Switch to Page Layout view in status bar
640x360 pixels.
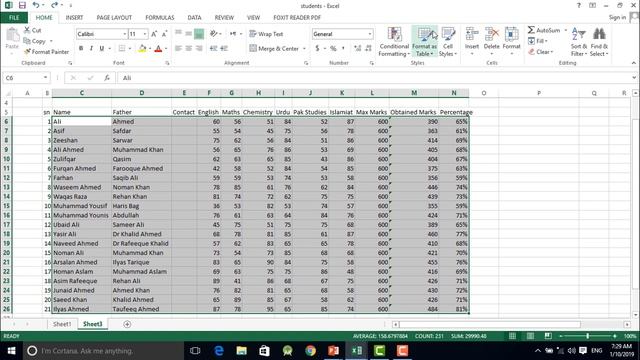coord(530,336)
